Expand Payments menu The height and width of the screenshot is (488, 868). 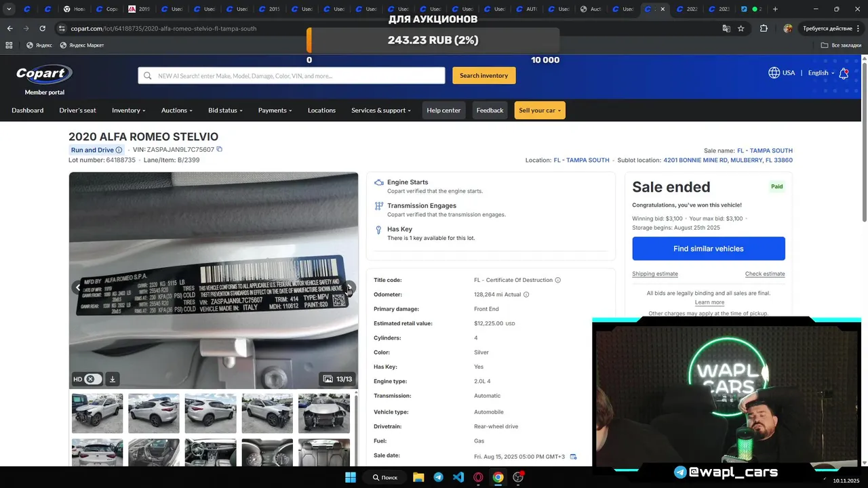pyautogui.click(x=275, y=110)
